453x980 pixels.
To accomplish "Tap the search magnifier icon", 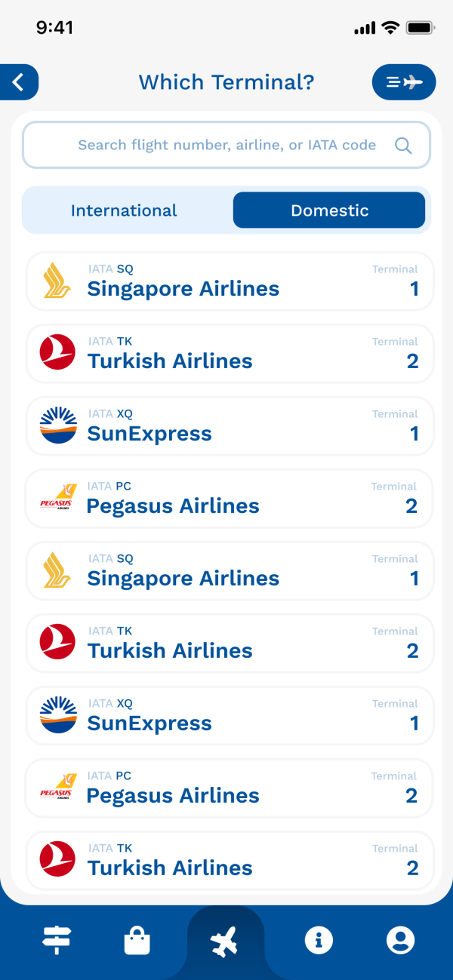I will coord(403,146).
